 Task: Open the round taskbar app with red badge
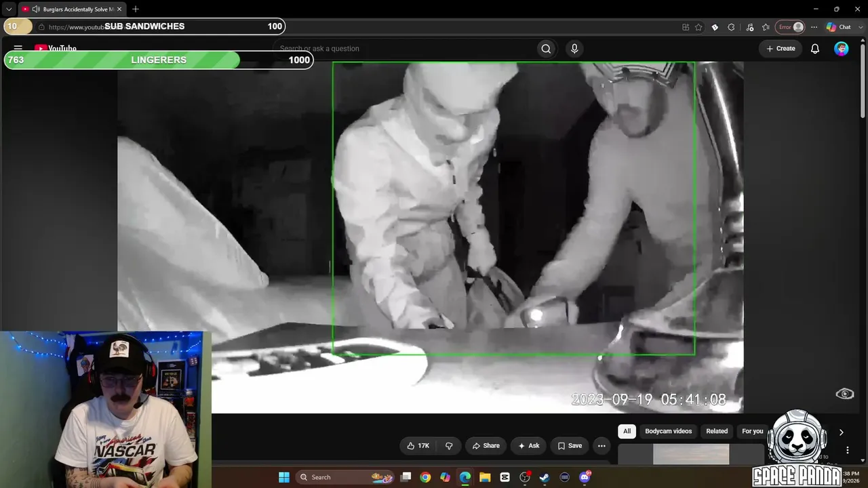525,477
